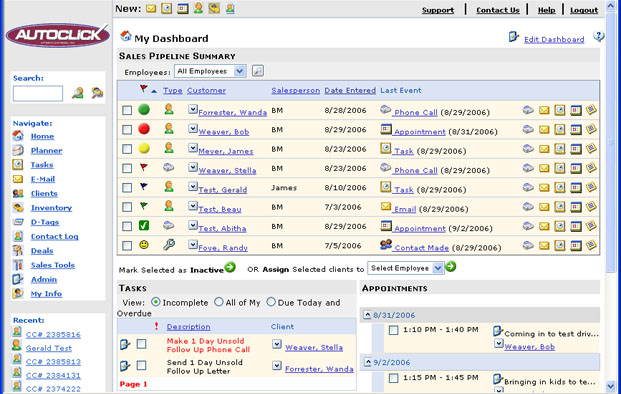This screenshot has height=394, width=621.
Task: Click phone icon at right of Foye, Randy row
Action: click(x=528, y=245)
